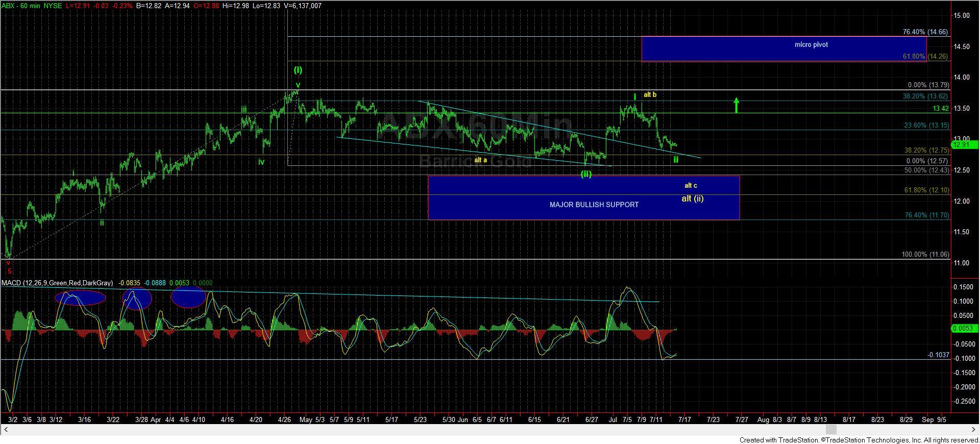Click the '61.80% (12.10)' Fibonacci label
Screen dimensions: 980x444
[927, 190]
